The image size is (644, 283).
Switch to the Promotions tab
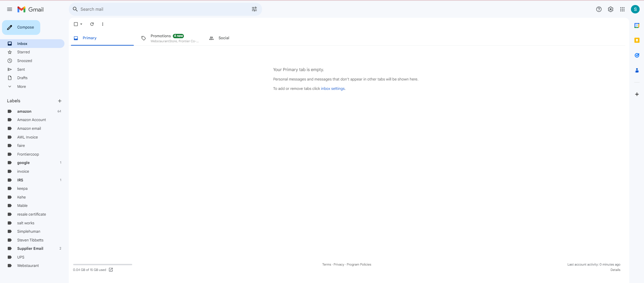click(170, 38)
